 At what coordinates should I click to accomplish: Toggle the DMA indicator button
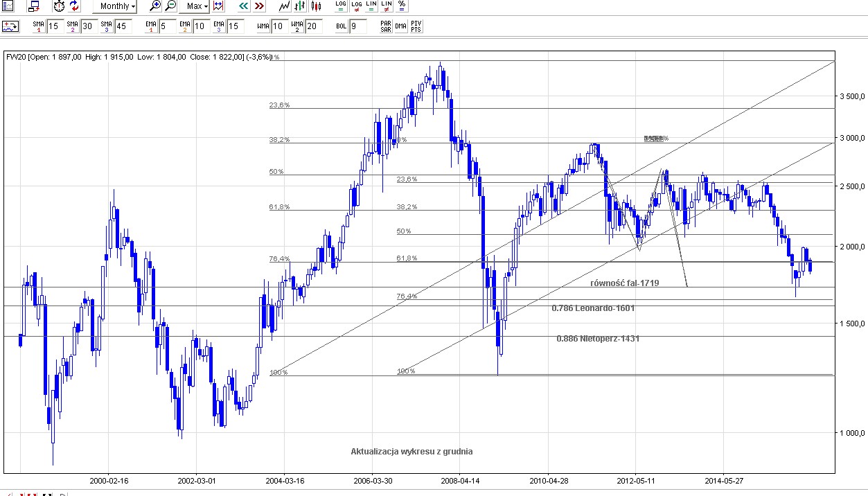click(401, 26)
